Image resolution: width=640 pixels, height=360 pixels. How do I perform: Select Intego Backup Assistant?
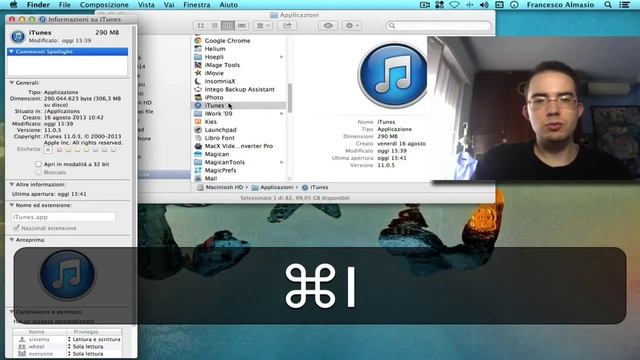240,89
